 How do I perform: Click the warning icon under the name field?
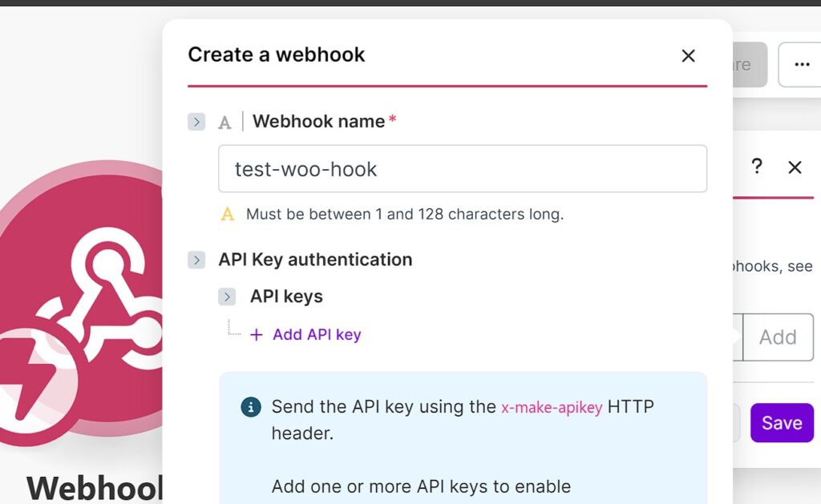click(x=228, y=214)
